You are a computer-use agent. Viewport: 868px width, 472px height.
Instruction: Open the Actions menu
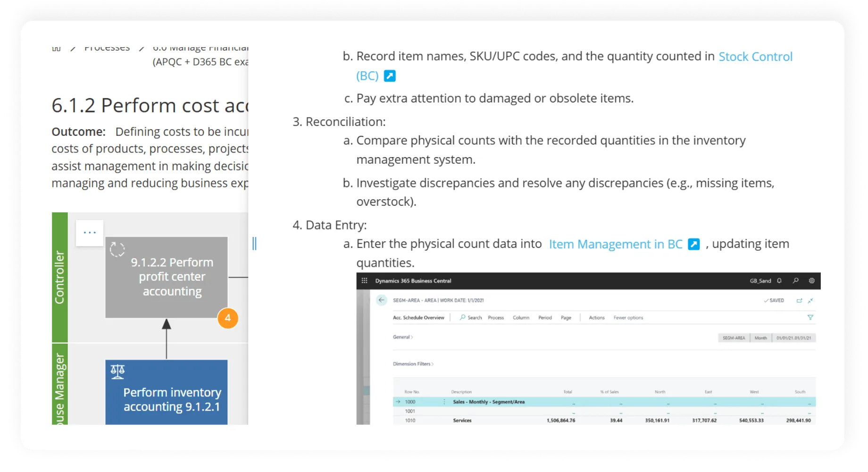597,318
